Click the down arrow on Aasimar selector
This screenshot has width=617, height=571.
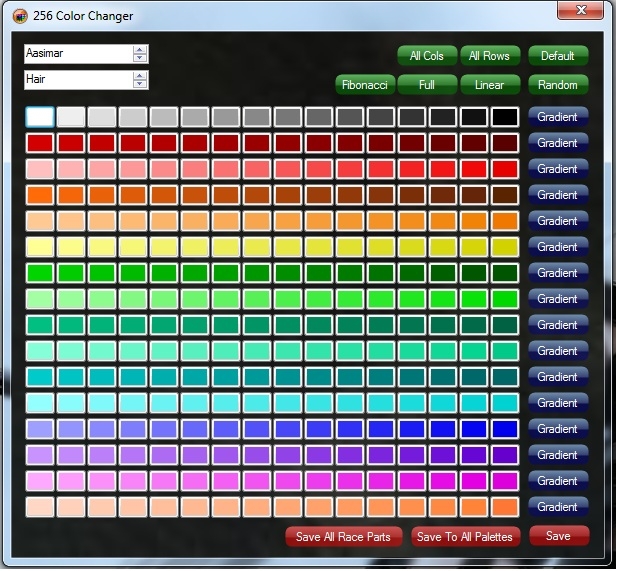pos(140,58)
